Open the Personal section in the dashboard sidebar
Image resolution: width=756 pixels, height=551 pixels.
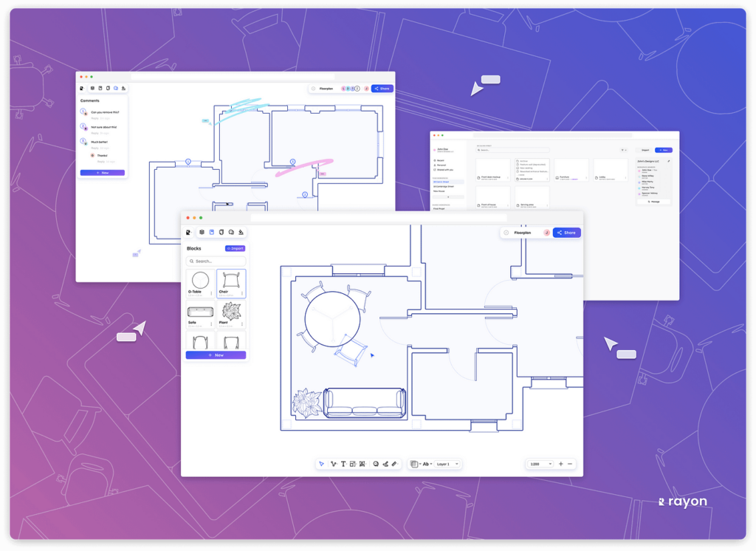[442, 165]
